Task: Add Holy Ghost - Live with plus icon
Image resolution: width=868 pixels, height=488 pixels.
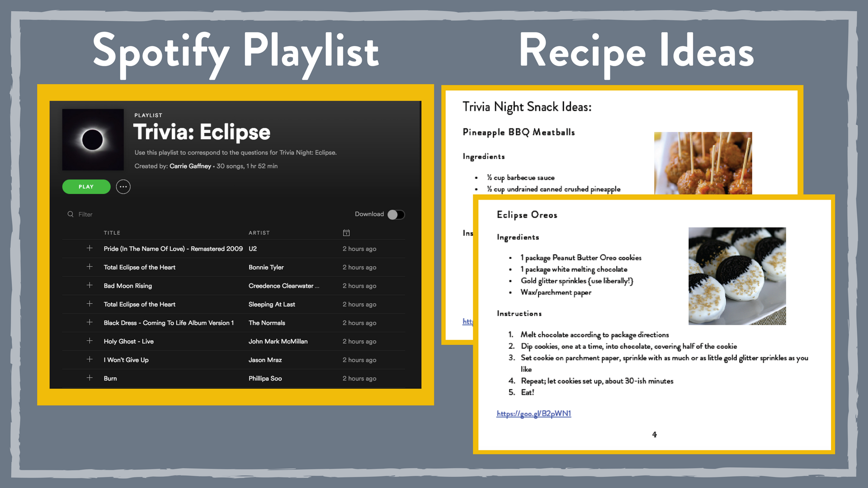Action: tap(90, 341)
